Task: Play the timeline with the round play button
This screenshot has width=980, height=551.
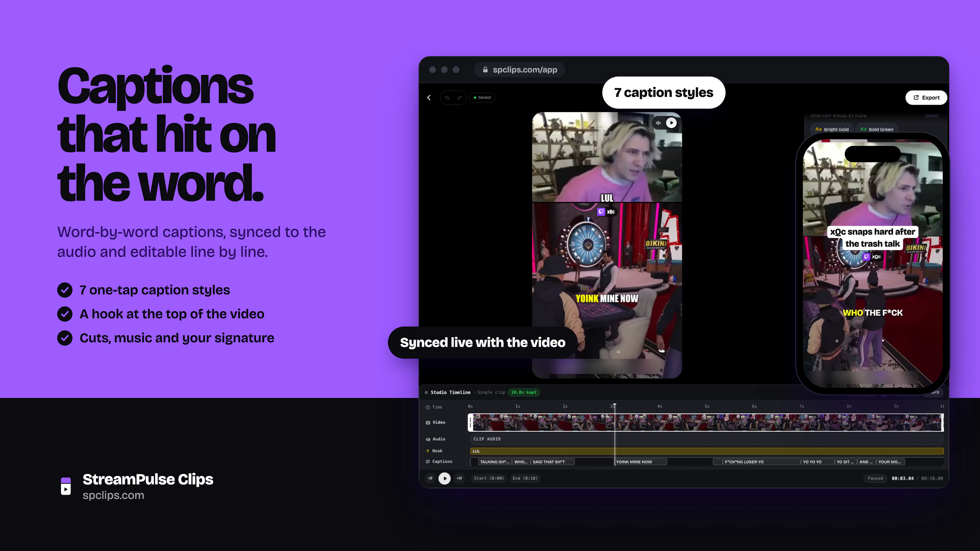Action: (x=444, y=478)
